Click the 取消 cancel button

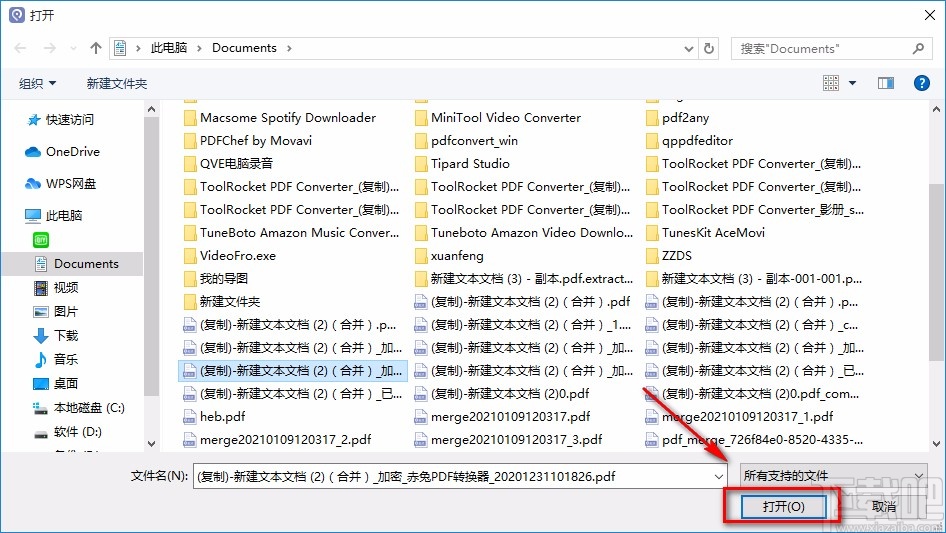coord(884,506)
